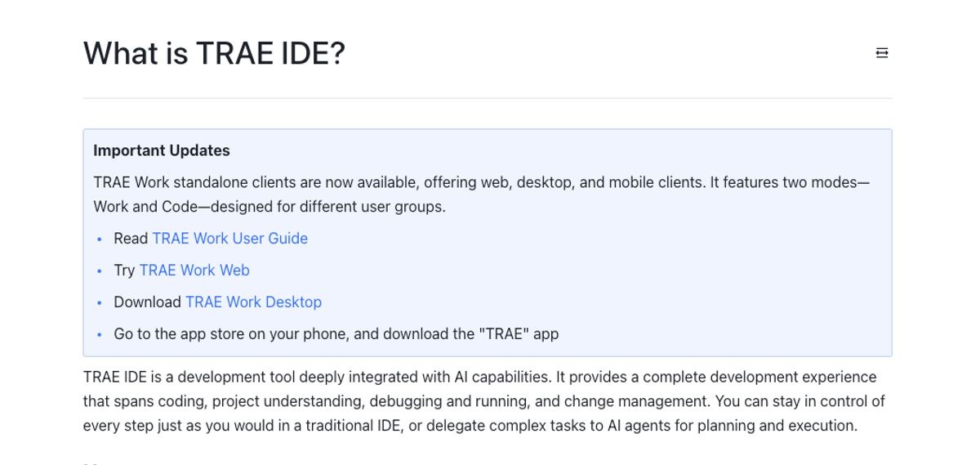
Task: Open the TRAE Work User Guide link
Action: [x=230, y=239]
